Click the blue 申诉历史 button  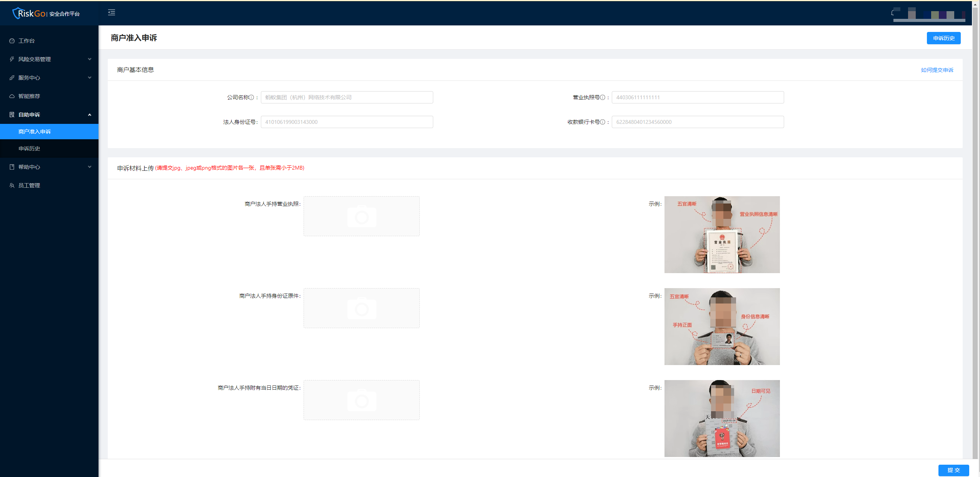pos(943,38)
